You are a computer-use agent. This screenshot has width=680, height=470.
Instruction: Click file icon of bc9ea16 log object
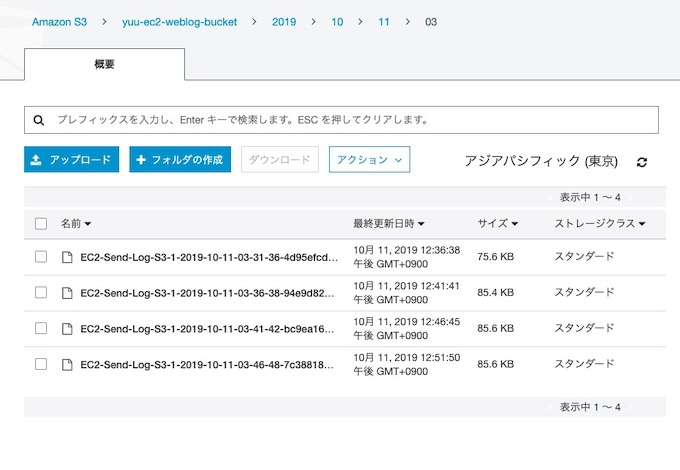[67, 329]
